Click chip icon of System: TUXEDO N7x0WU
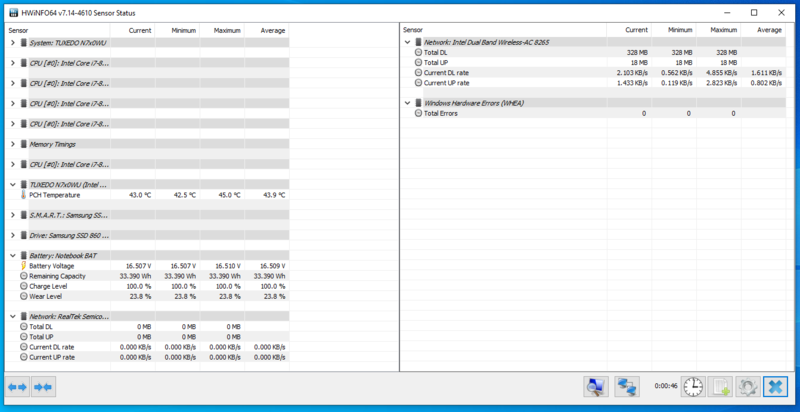Image resolution: width=800 pixels, height=412 pixels. point(23,42)
